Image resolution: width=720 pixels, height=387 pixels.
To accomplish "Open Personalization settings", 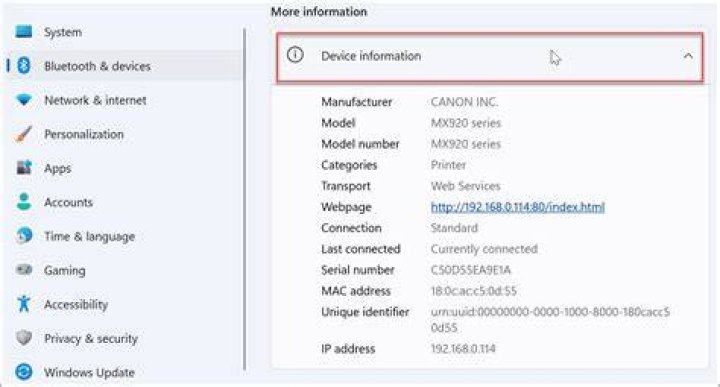I will (84, 134).
